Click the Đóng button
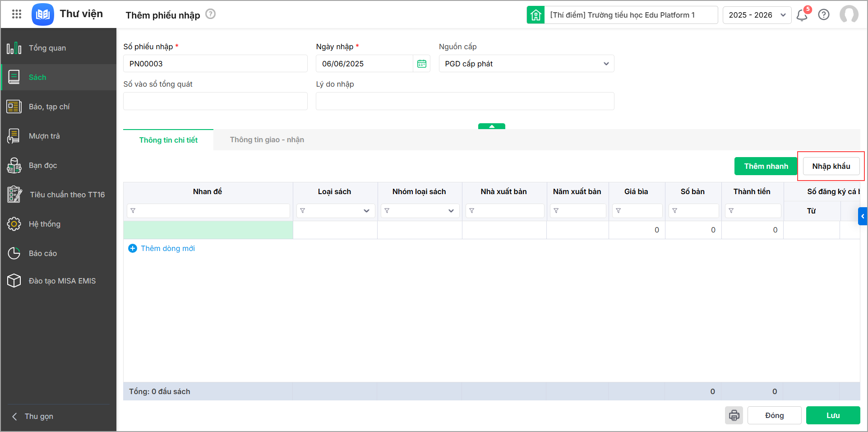Screen dimensions: 868x432 pos(774,415)
